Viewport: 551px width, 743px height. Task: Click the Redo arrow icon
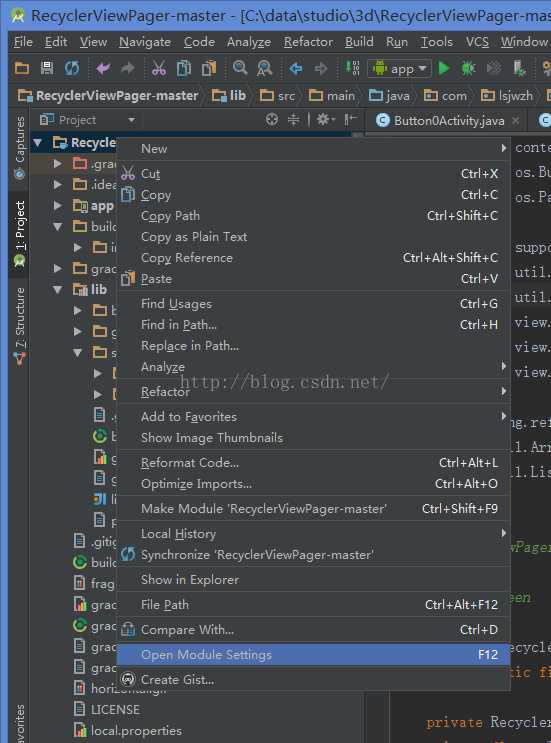click(127, 69)
